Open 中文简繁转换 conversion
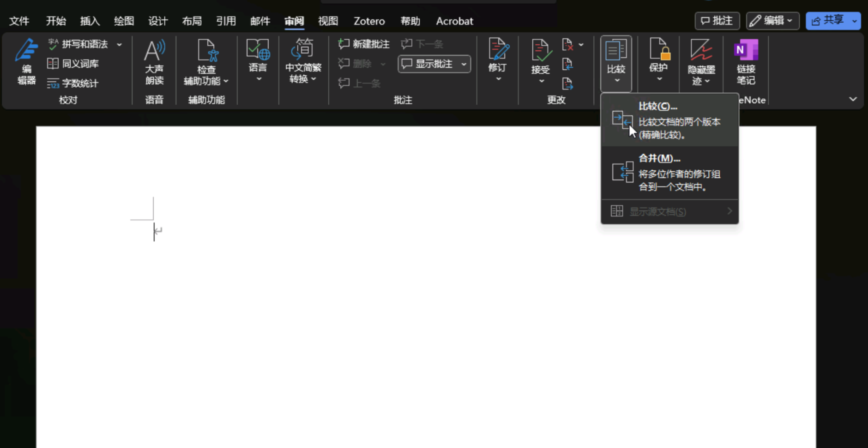This screenshot has width=868, height=448. tap(303, 60)
